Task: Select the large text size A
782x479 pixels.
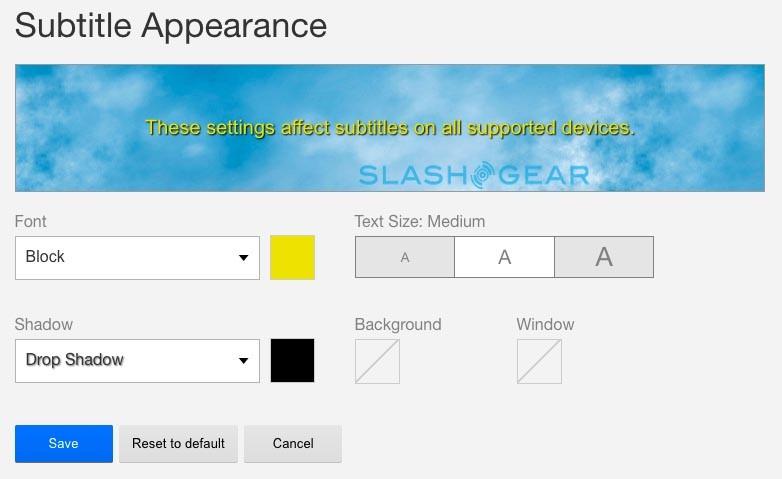Action: pos(604,257)
